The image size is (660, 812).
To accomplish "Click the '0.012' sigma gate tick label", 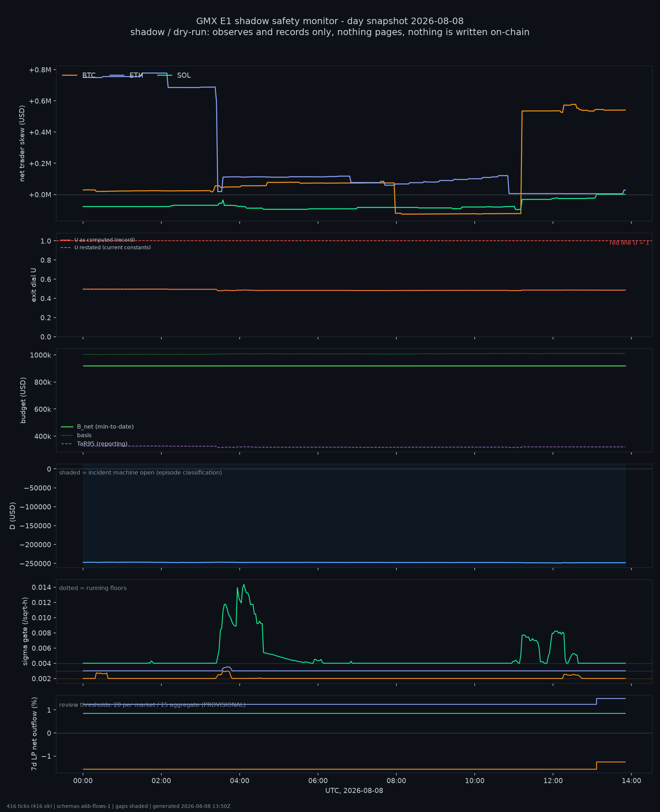I will [41, 602].
